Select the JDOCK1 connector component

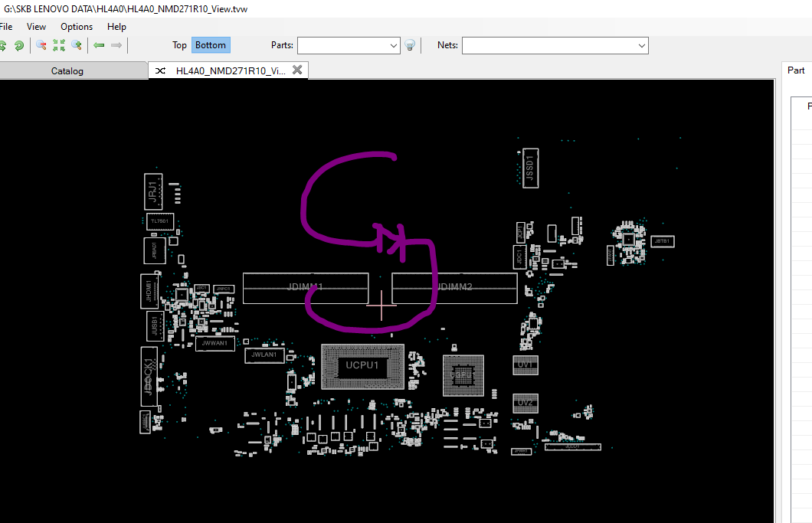pos(149,377)
